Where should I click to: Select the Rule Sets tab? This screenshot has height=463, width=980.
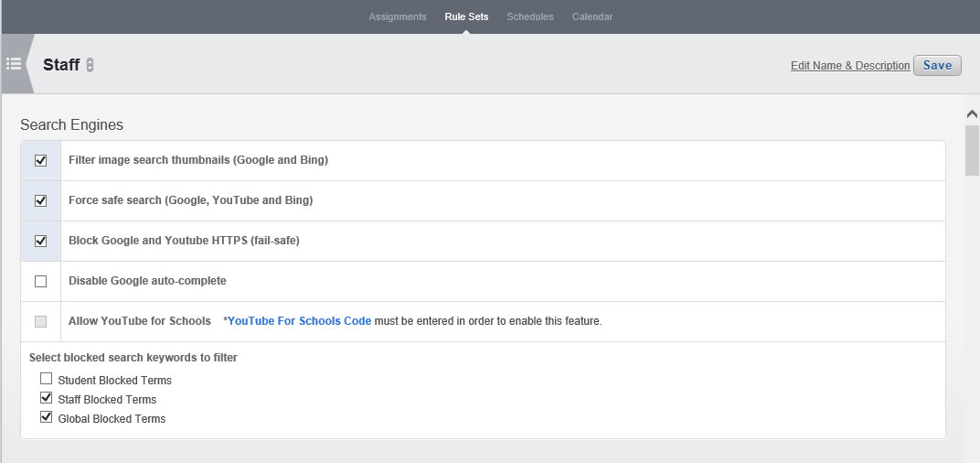pos(466,16)
